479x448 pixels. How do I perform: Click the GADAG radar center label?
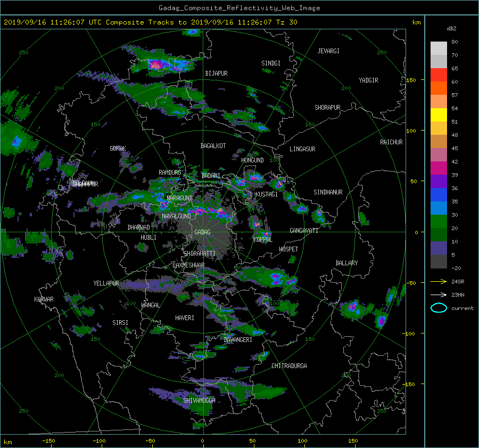[202, 232]
